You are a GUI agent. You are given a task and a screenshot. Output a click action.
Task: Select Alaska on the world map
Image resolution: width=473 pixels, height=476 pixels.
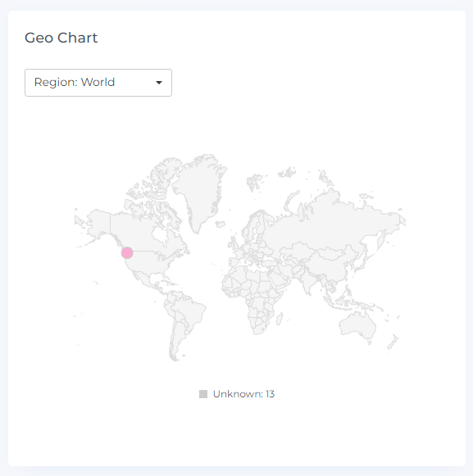pos(98,223)
